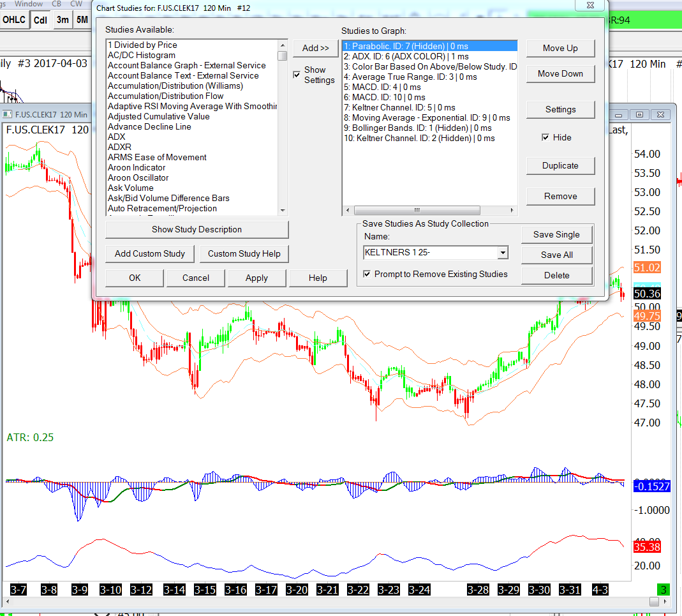Click Studies Available scrollbar down arrow
Image resolution: width=682 pixels, height=616 pixels.
(283, 211)
